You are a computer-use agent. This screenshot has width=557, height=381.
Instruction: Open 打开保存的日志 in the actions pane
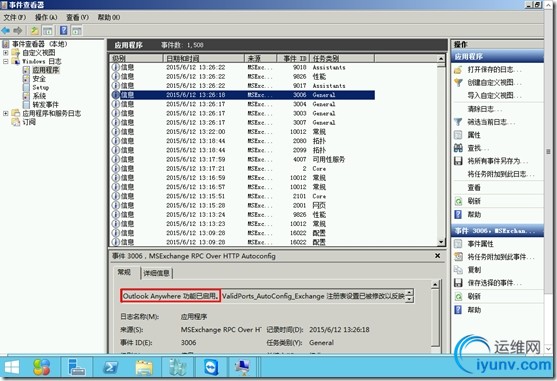point(494,70)
